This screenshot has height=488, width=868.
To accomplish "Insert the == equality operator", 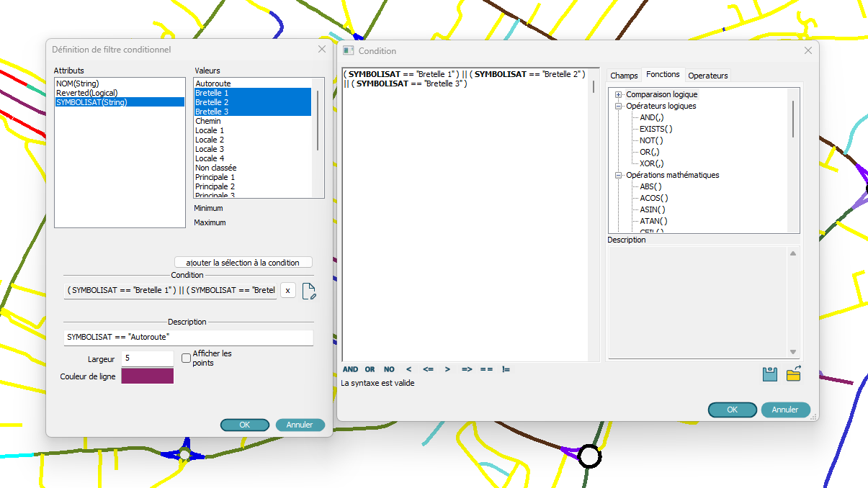I will tap(486, 369).
